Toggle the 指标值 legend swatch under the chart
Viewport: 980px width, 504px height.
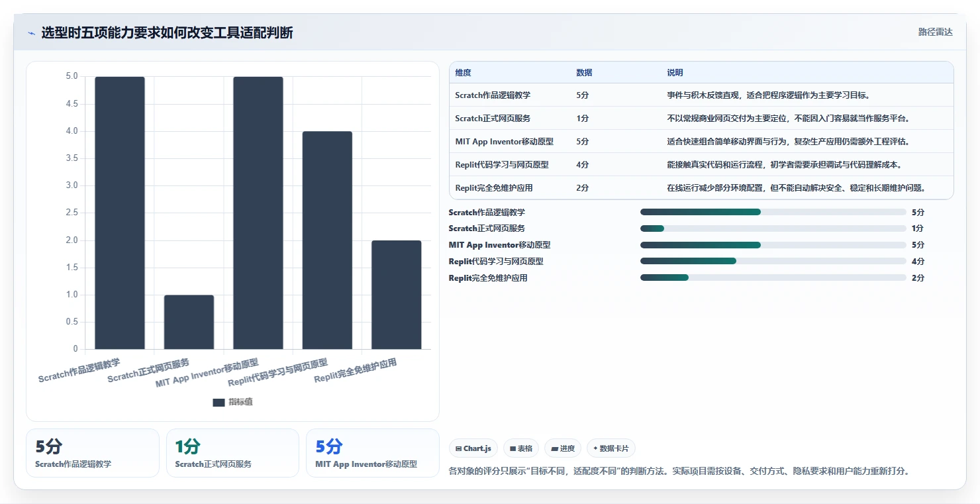click(219, 402)
